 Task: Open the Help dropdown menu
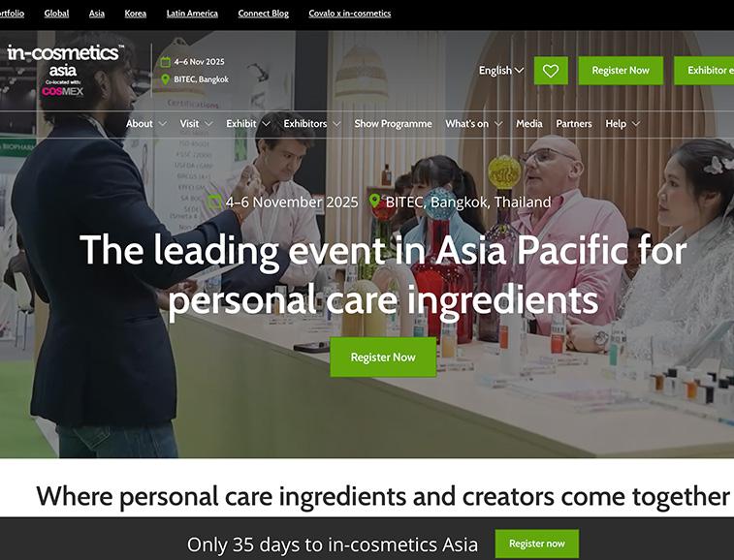[x=622, y=124]
